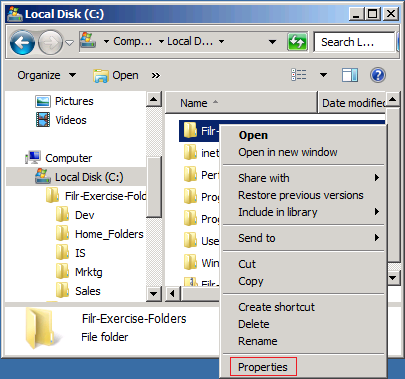Screen dimensions: 405x379
Task: Open the view options dropdown arrow
Action: tap(323, 75)
